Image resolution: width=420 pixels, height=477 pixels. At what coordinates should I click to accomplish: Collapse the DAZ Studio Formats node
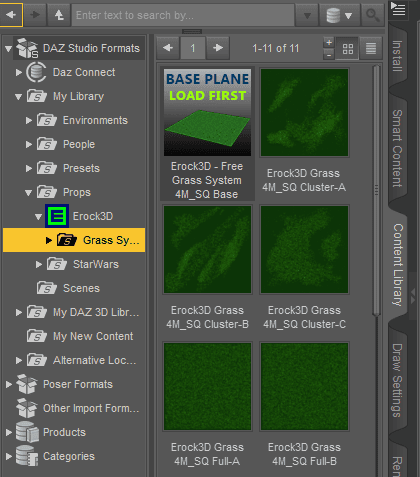click(8, 49)
